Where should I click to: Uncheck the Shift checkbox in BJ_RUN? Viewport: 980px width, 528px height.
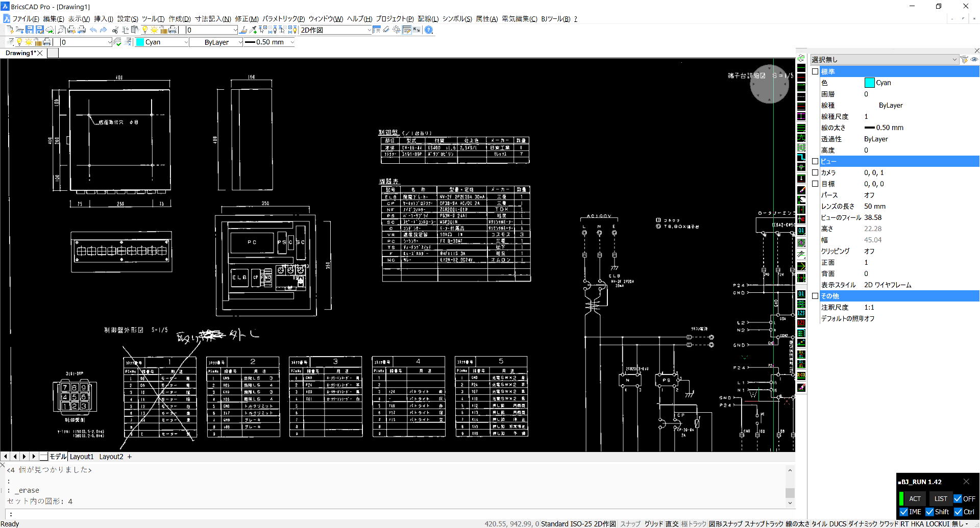point(929,512)
